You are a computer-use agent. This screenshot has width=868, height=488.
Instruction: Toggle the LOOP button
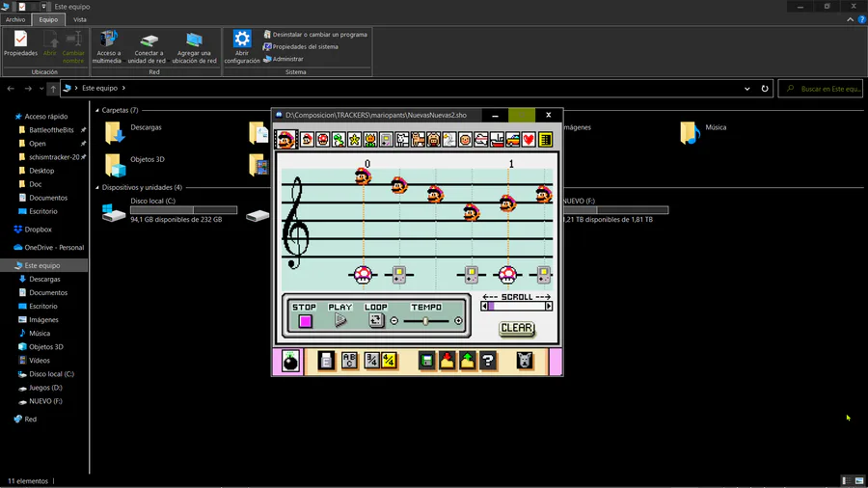pos(376,320)
